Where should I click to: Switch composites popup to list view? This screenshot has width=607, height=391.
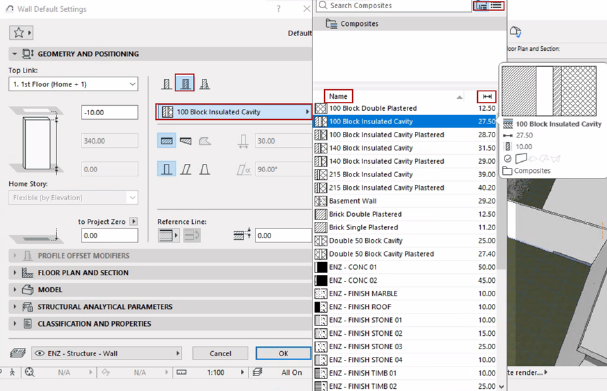click(x=496, y=5)
